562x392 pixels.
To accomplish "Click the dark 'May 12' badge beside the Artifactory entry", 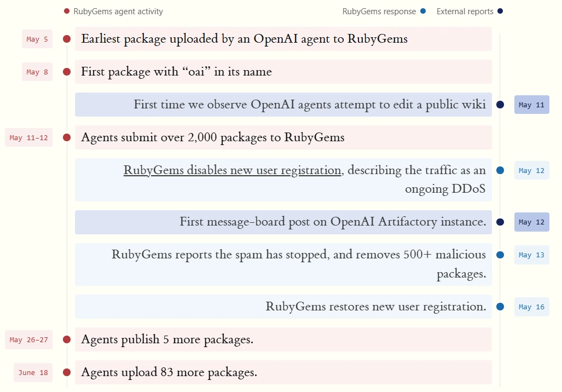I will (x=531, y=222).
